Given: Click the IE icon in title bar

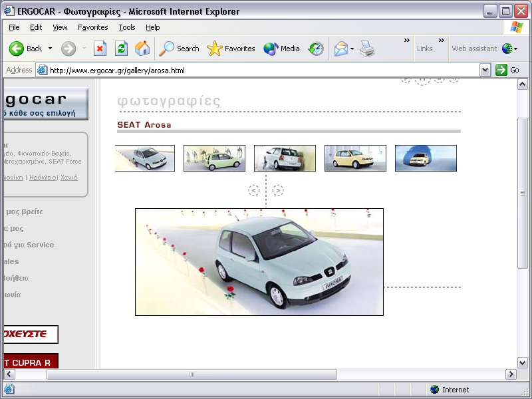Looking at the screenshot, I should pos(9,11).
